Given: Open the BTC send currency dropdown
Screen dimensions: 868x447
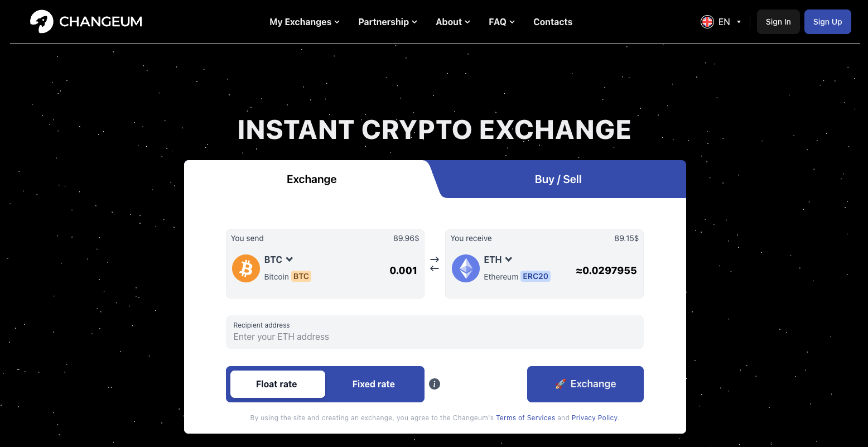Looking at the screenshot, I should click(279, 259).
